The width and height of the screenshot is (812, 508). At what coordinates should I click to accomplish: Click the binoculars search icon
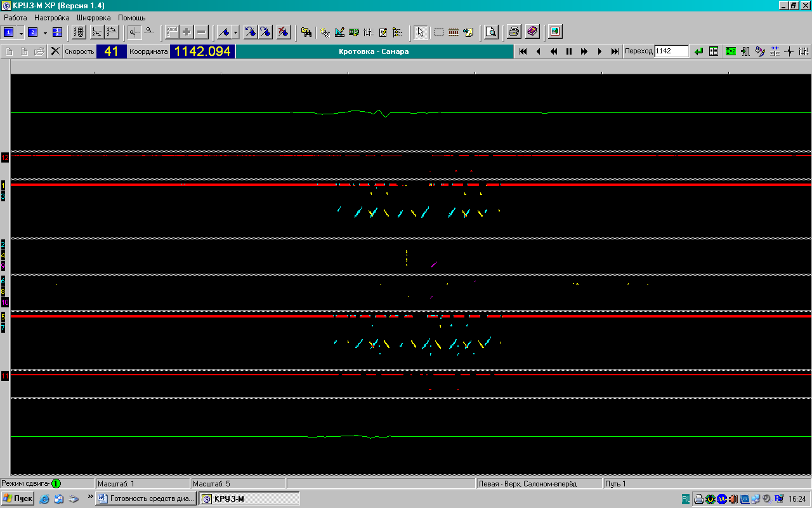point(306,32)
